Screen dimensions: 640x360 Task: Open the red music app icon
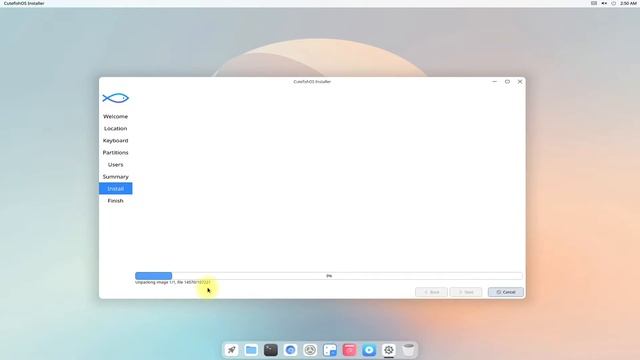349,350
